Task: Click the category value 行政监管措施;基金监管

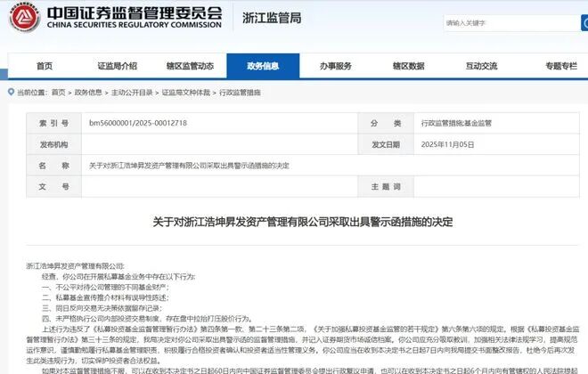Action: click(x=459, y=123)
